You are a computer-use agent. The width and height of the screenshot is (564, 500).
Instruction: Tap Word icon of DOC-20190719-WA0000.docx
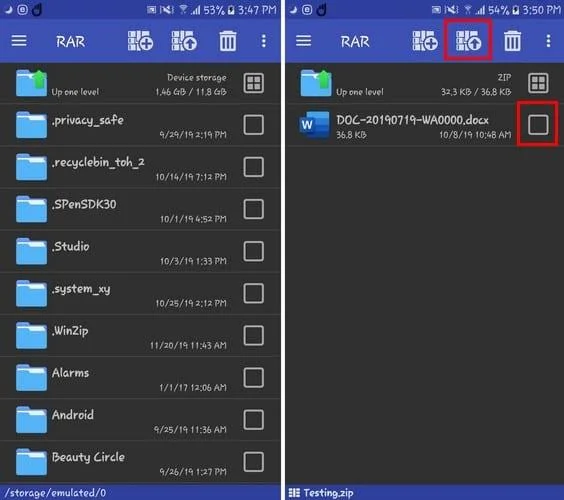[x=314, y=125]
